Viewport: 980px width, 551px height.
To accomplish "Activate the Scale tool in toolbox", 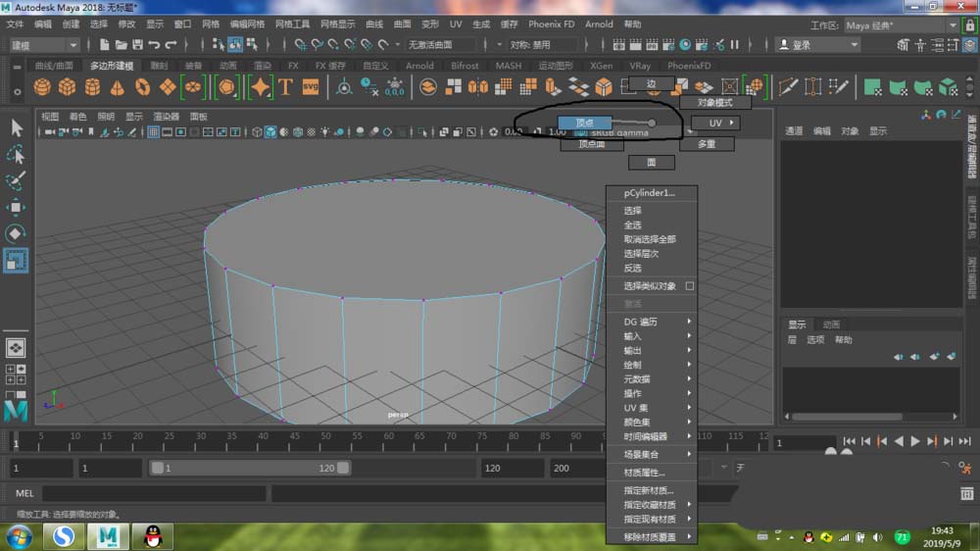I will point(17,260).
